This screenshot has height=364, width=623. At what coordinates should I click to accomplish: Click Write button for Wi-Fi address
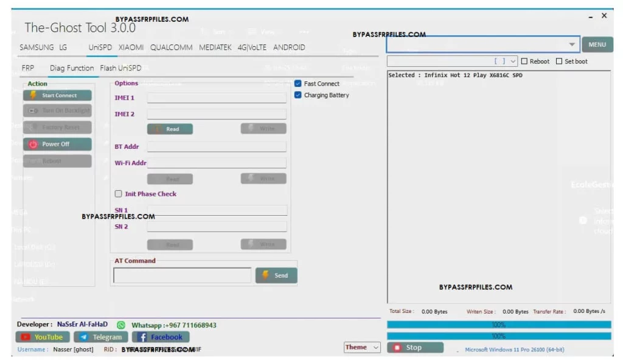263,178
